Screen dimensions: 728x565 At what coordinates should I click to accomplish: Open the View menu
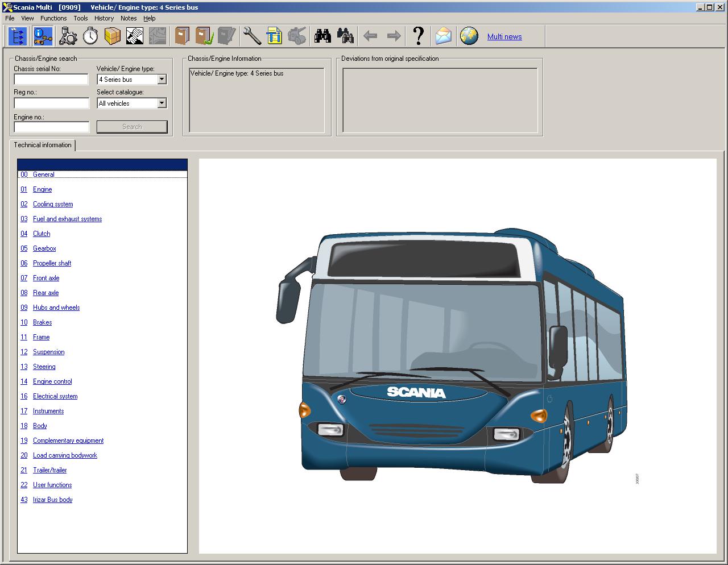[x=27, y=18]
